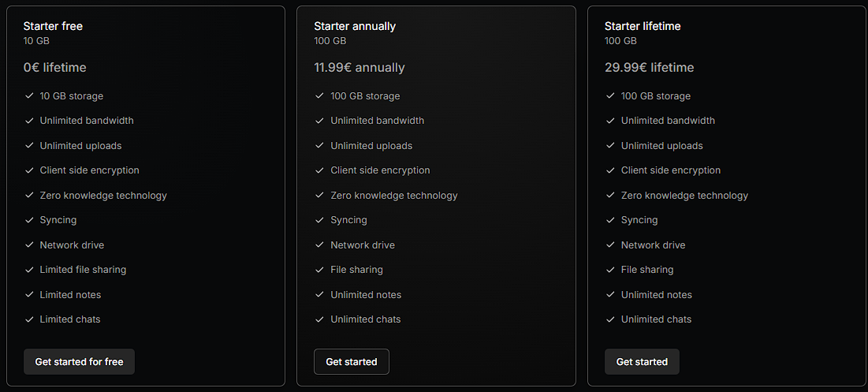This screenshot has height=392, width=868.
Task: Click Unlimited chats checkmark in Starter annually card
Action: [x=319, y=319]
